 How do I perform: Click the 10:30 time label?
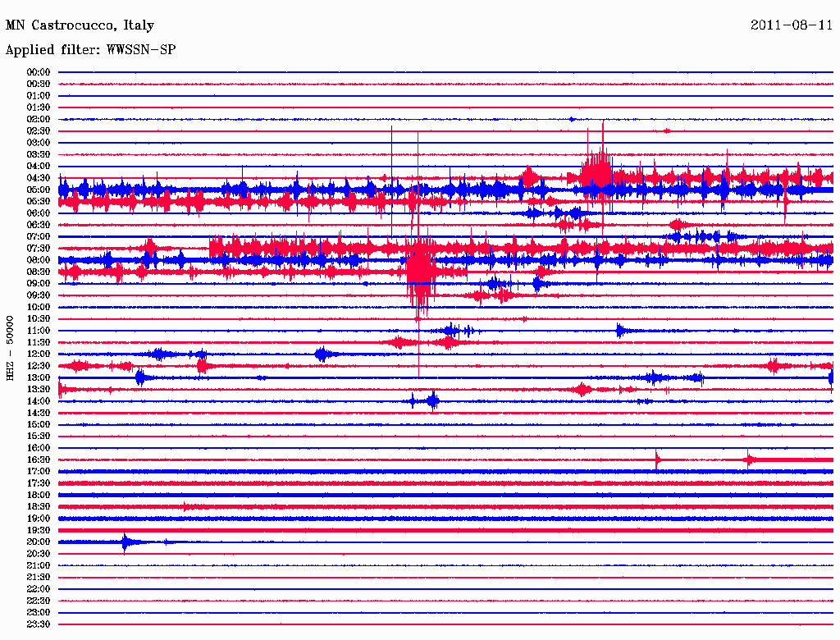tap(39, 319)
